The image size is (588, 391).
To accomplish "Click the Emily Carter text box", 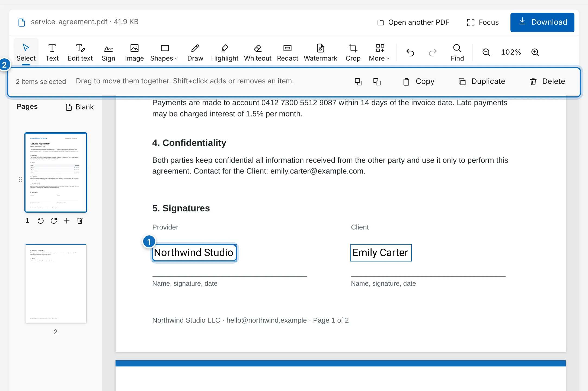I will 381,253.
